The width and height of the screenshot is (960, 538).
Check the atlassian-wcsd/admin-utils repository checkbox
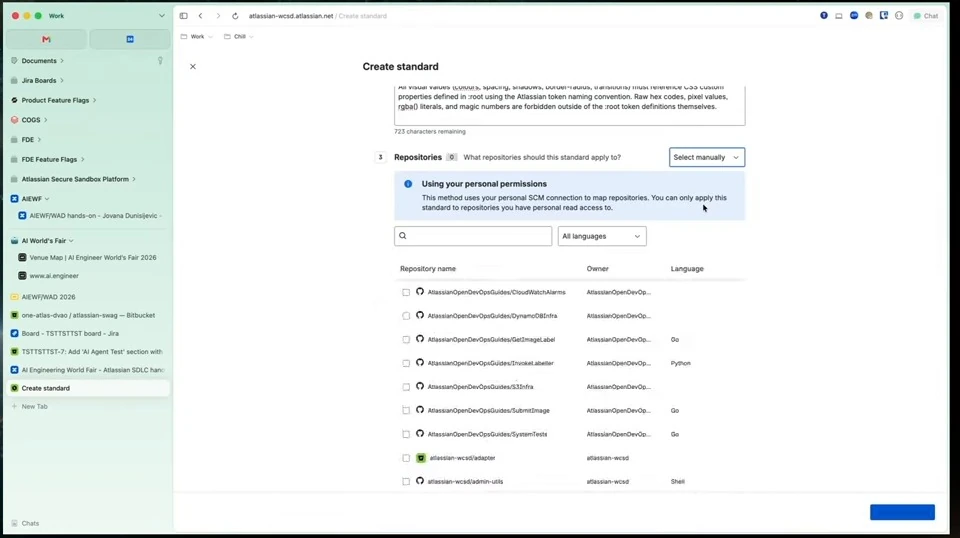(406, 482)
